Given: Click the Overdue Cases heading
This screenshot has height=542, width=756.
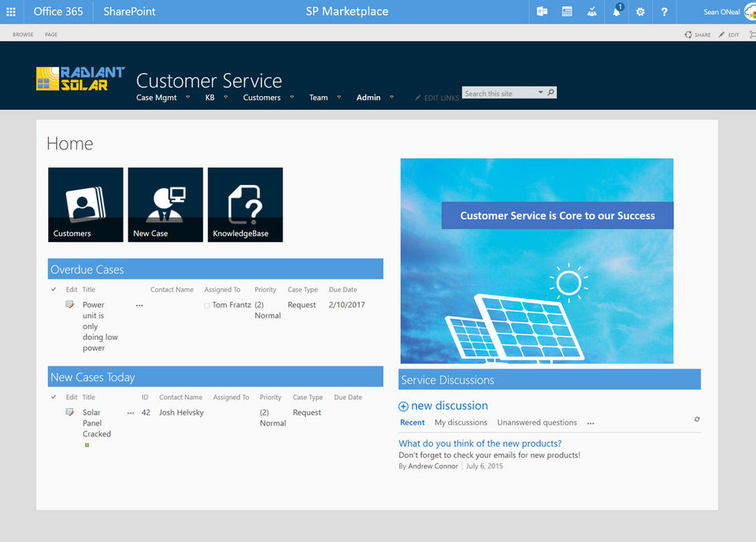Looking at the screenshot, I should (x=87, y=269).
